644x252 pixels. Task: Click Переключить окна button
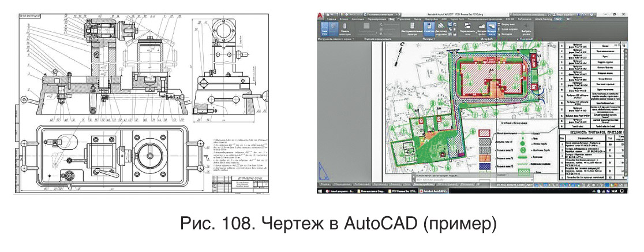(x=467, y=29)
